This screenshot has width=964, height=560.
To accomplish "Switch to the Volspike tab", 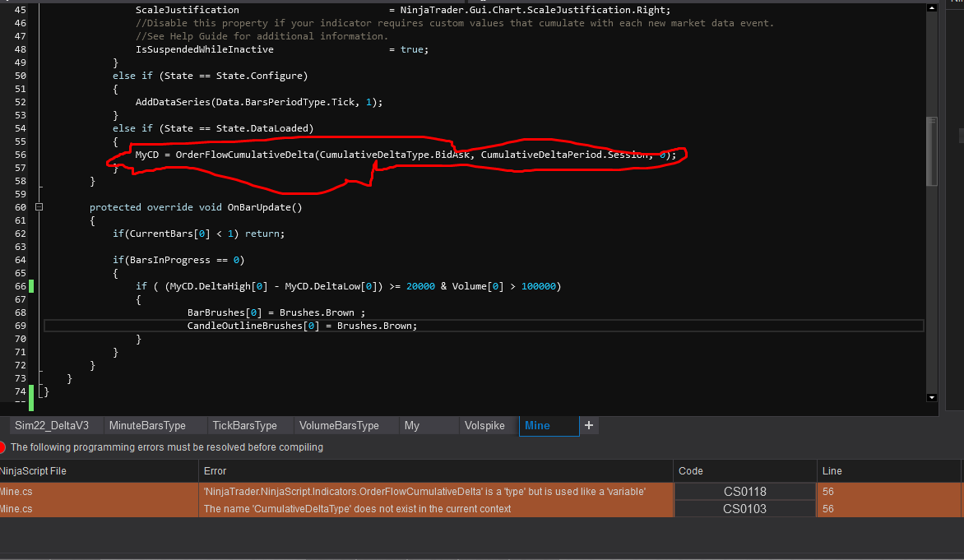I will [x=484, y=425].
